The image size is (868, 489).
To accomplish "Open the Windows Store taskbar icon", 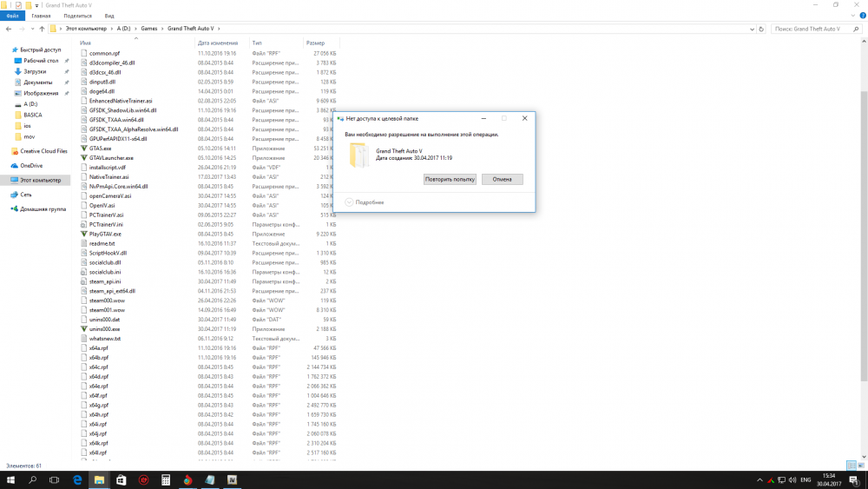I will tap(121, 479).
